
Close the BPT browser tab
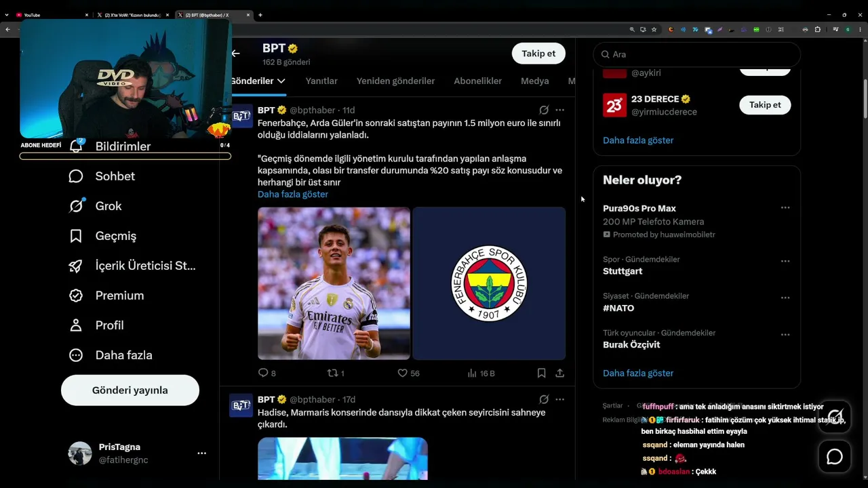(x=248, y=15)
